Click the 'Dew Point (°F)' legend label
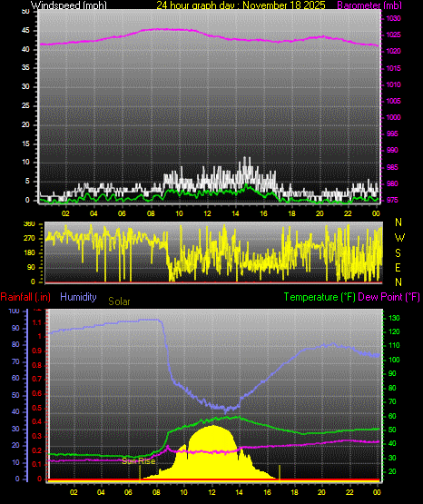Image resolution: width=423 pixels, height=504 pixels. click(389, 297)
